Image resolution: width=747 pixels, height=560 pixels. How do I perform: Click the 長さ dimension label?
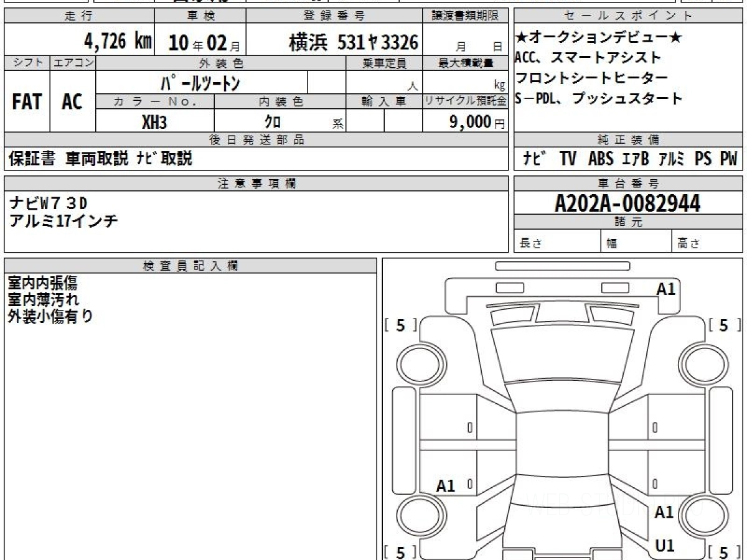tap(532, 244)
